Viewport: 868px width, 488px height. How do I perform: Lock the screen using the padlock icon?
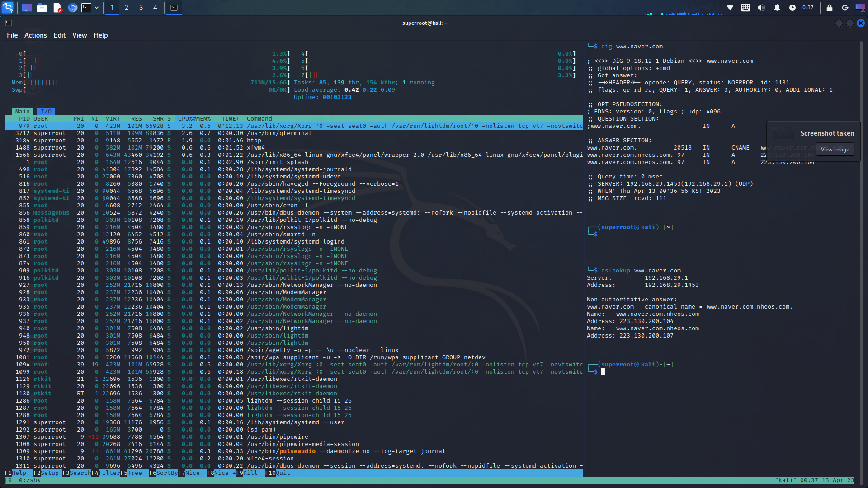point(830,8)
